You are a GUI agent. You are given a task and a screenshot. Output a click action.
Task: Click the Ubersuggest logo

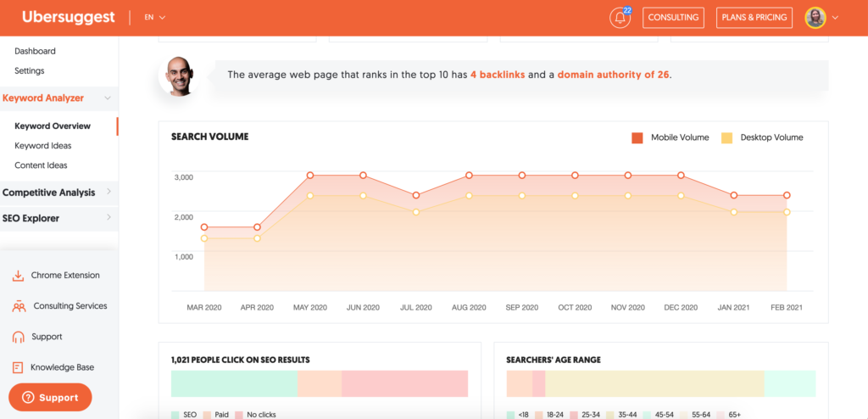tap(69, 17)
